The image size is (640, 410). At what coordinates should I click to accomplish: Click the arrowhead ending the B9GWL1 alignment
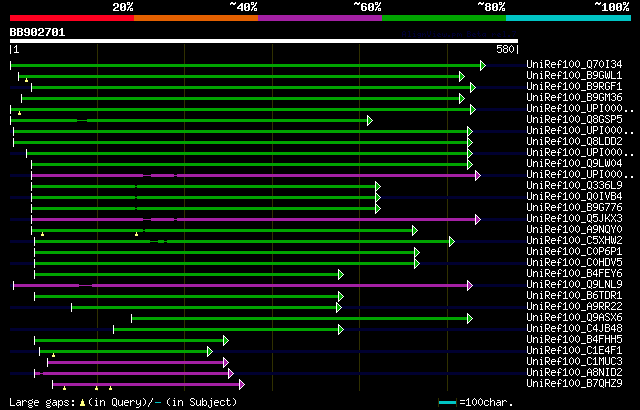point(462,76)
